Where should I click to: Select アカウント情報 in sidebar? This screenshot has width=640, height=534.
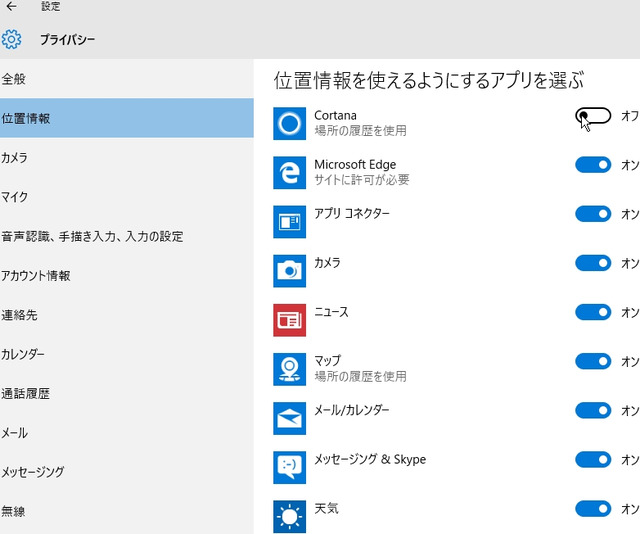(127, 276)
